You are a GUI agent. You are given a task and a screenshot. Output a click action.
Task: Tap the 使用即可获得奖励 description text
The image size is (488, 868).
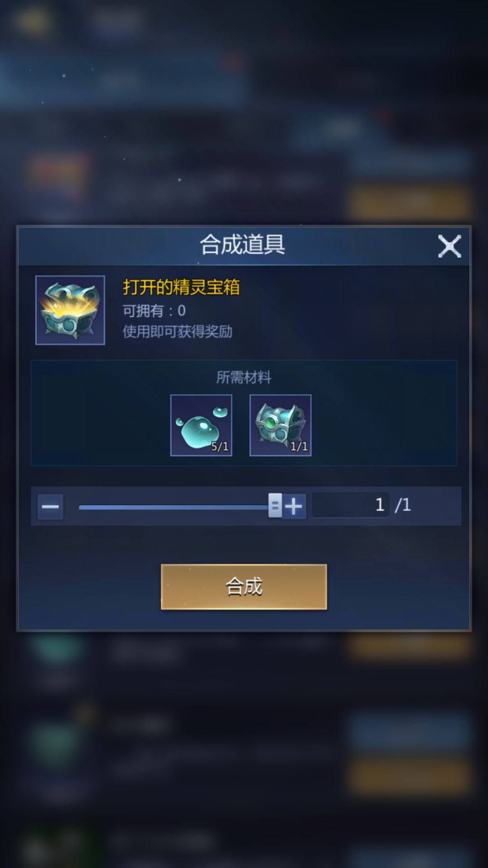pos(178,331)
